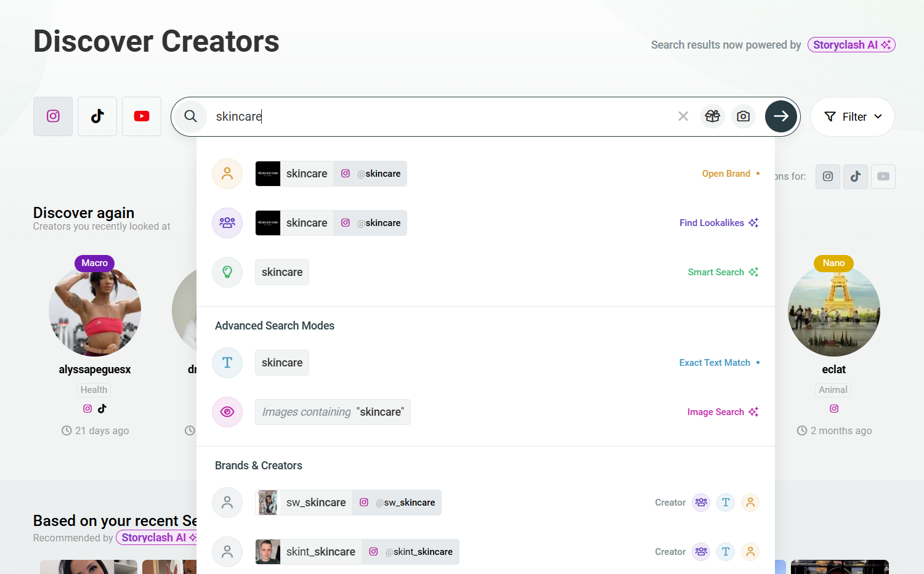The width and height of the screenshot is (924, 574).
Task: Clear the search field with the X
Action: point(683,116)
